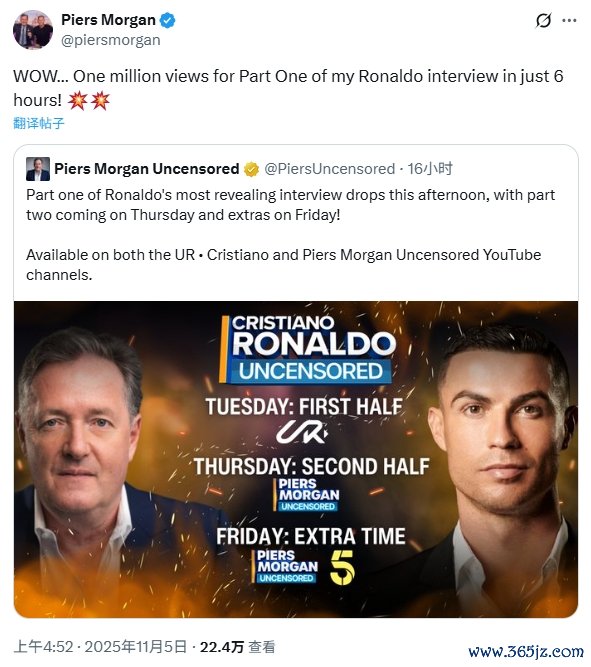This screenshot has height=667, width=591.
Task: Open Piers Morgan's profile avatar
Action: click(33, 30)
